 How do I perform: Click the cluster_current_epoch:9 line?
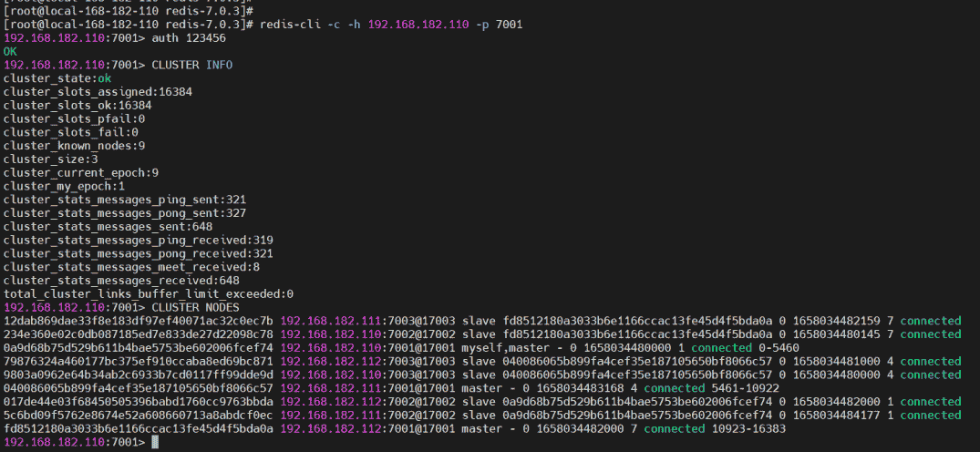tap(80, 173)
